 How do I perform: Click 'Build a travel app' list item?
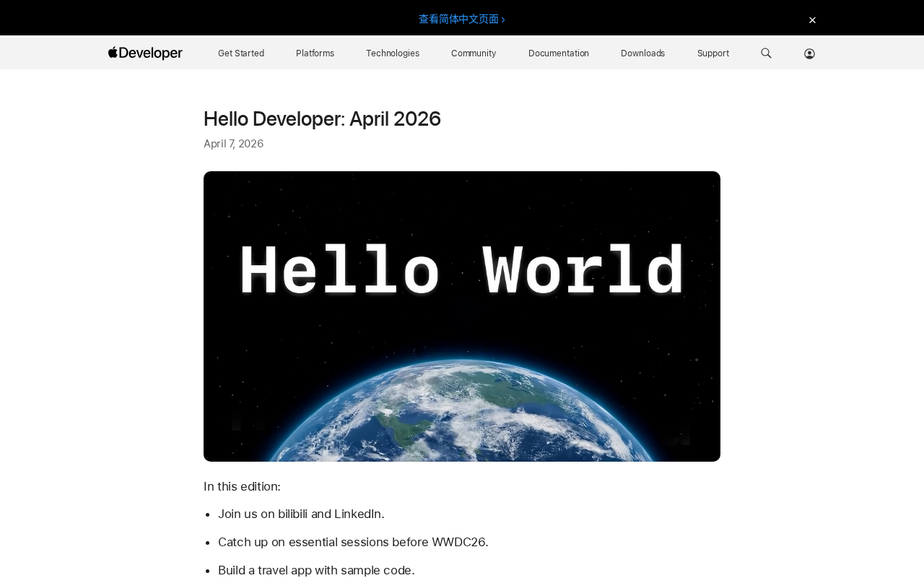pyautogui.click(x=316, y=570)
